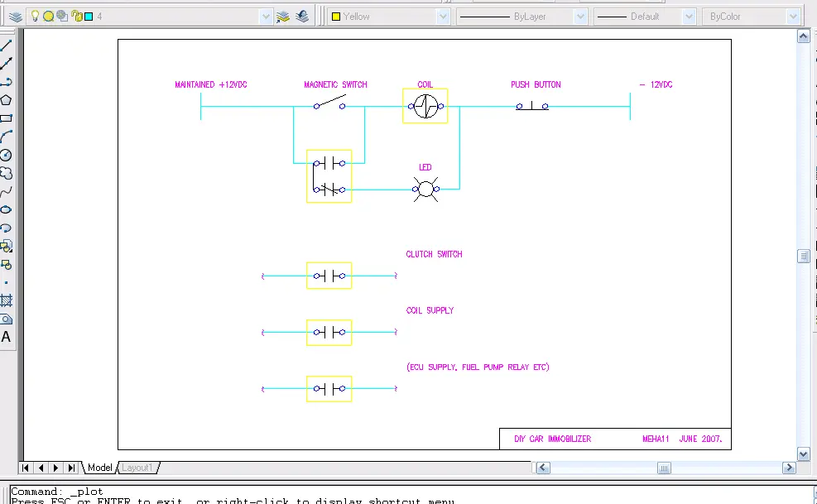The image size is (817, 504).
Task: Select the Rectangle draw tool
Action: click(x=6, y=118)
